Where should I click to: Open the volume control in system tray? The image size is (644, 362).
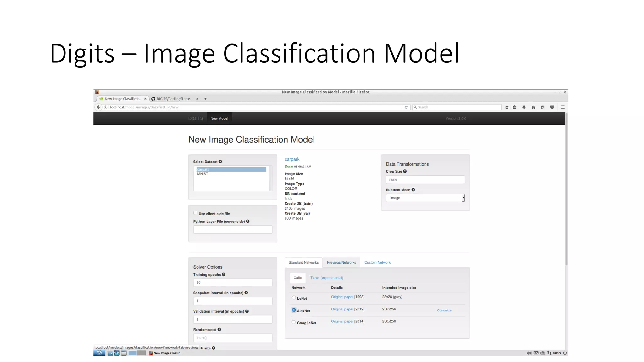529,353
